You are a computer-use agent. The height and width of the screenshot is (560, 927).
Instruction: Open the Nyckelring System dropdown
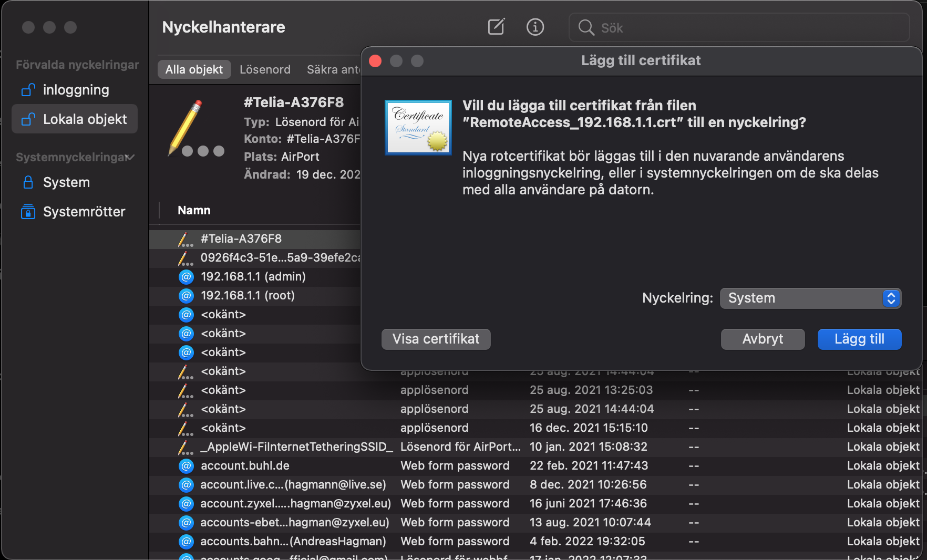coord(810,298)
